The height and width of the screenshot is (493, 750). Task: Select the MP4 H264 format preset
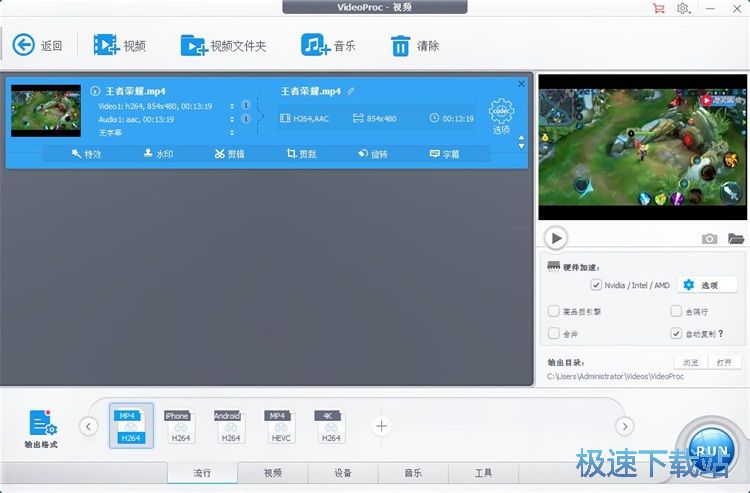pos(131,426)
